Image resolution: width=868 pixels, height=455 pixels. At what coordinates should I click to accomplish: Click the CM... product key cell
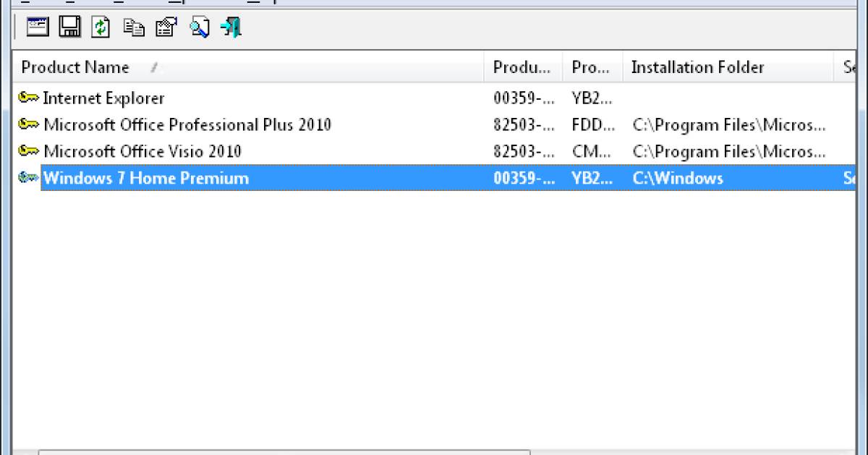[592, 151]
